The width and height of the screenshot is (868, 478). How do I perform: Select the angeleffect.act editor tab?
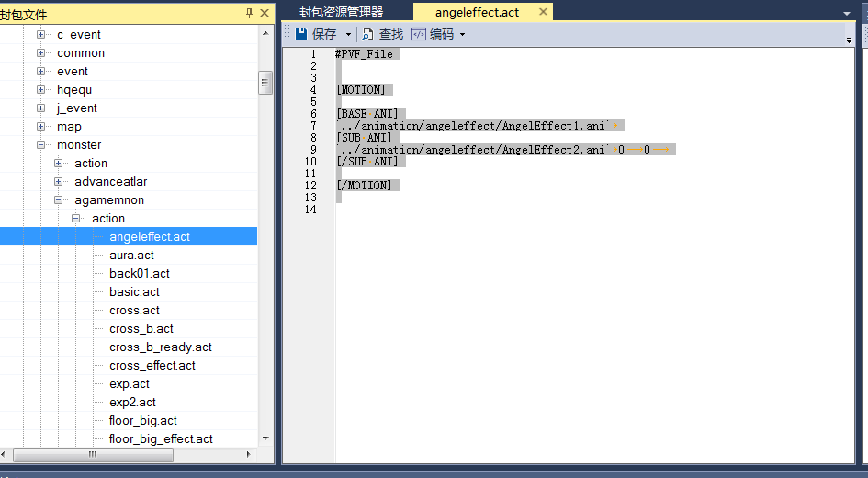[477, 12]
